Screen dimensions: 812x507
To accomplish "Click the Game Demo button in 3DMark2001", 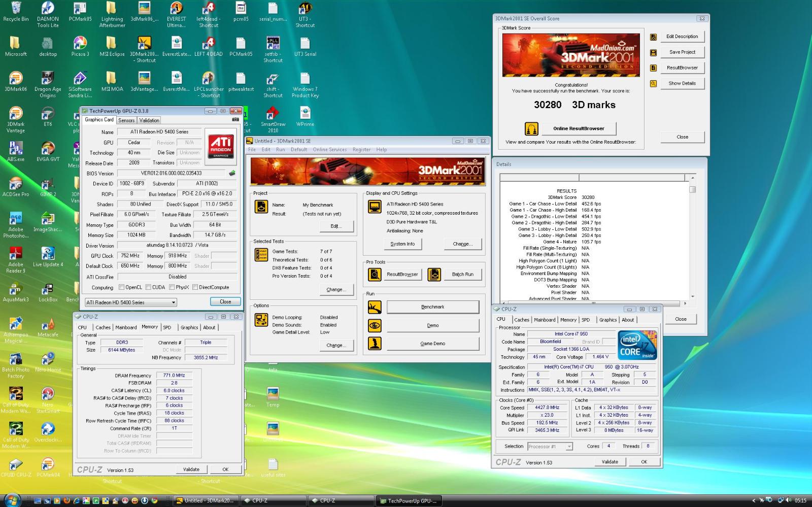I will [x=432, y=344].
